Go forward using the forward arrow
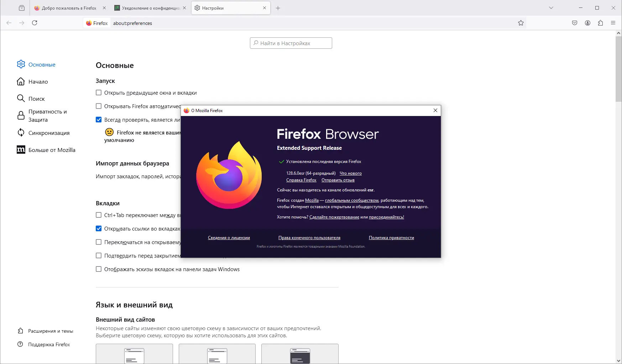This screenshot has height=364, width=622. coord(22,23)
